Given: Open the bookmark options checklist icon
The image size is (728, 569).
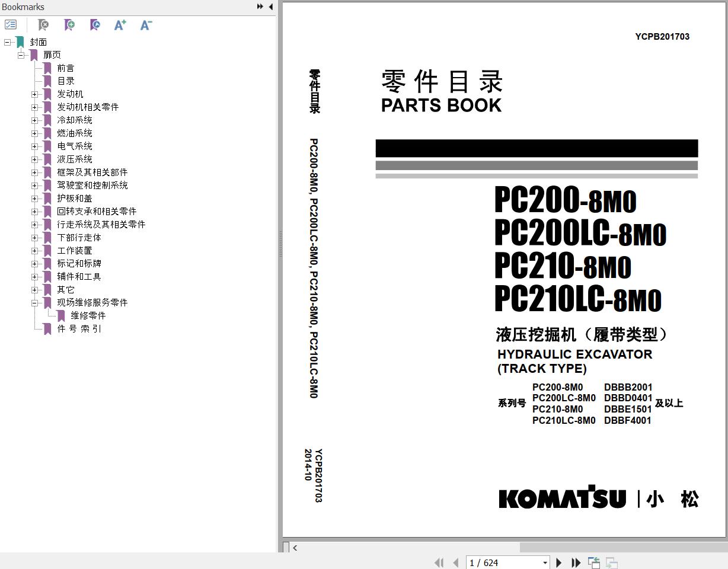Looking at the screenshot, I should [11, 25].
